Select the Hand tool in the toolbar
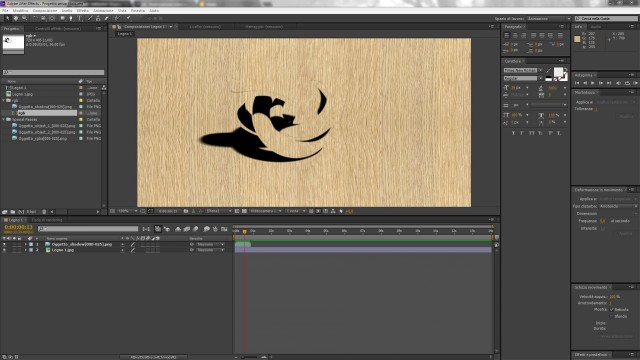Screen dimensions: 640x360 [x=16, y=18]
